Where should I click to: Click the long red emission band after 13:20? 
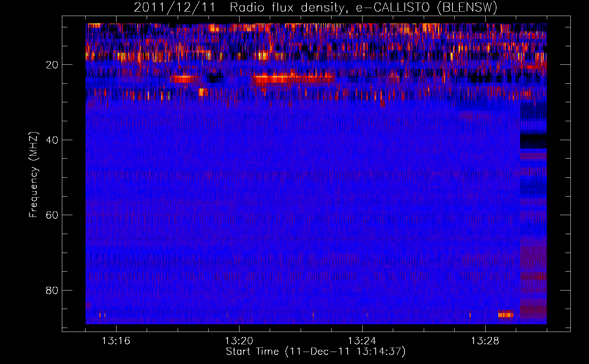[x=293, y=79]
